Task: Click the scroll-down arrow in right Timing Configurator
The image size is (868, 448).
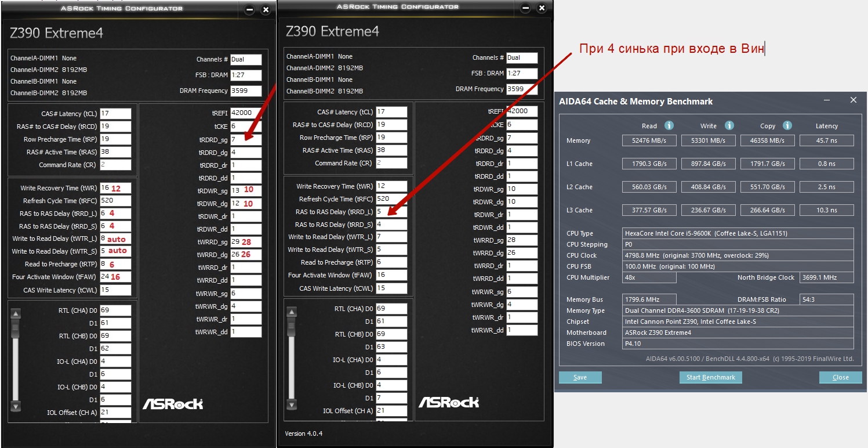Action: click(x=292, y=404)
